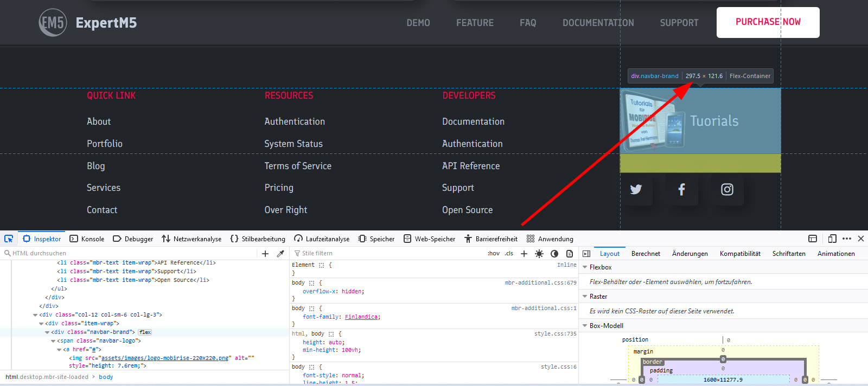This screenshot has height=386, width=868.
Task: Click the print media simulation icon
Action: click(x=570, y=254)
